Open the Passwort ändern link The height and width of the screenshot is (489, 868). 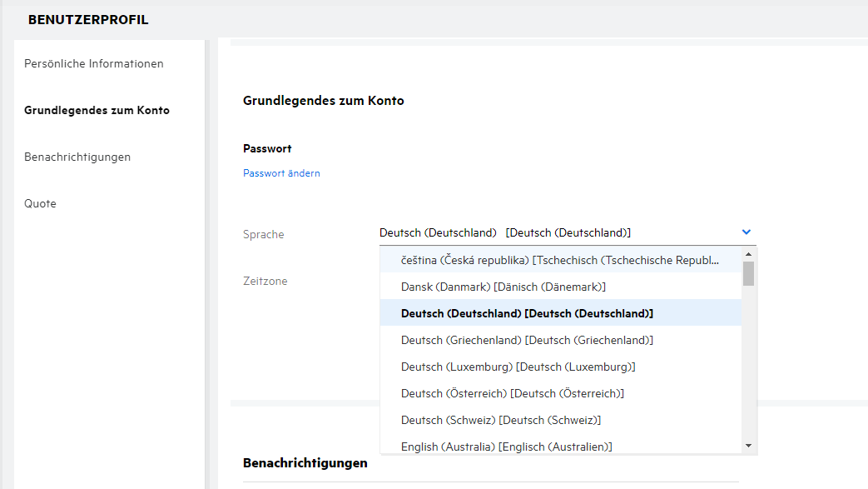coord(281,173)
